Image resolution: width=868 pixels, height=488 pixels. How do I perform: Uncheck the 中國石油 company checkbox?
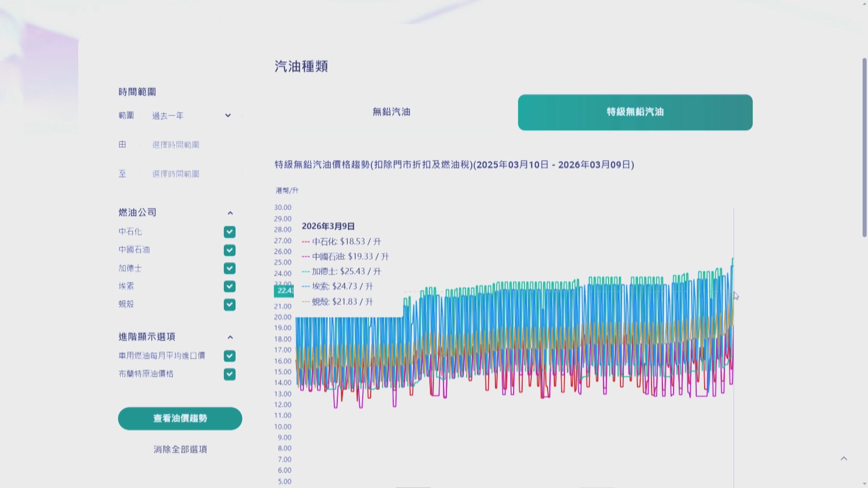point(230,250)
